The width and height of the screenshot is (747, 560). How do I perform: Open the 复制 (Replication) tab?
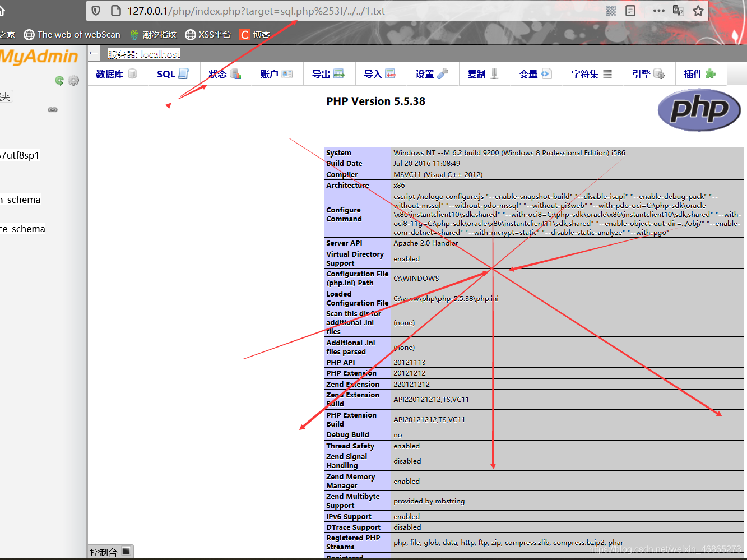coord(483,74)
